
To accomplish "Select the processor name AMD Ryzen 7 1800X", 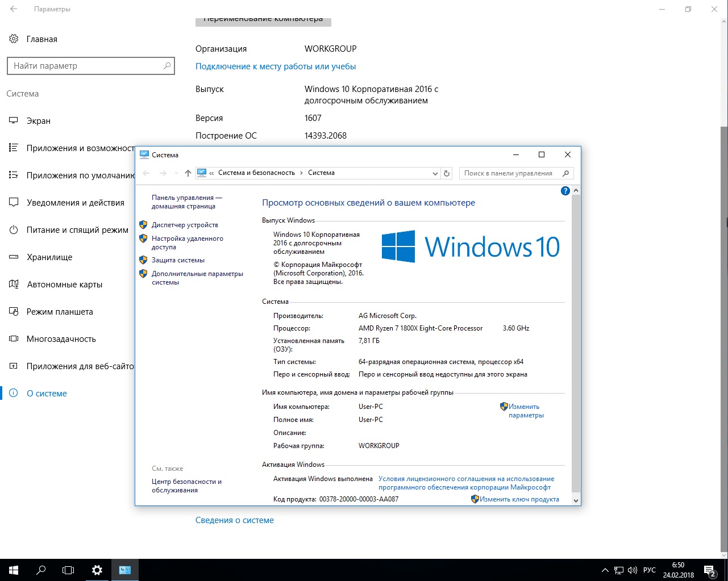I will point(421,328).
